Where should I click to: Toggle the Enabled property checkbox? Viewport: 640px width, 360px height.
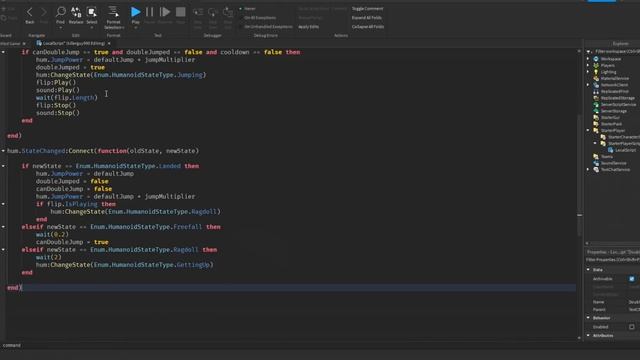click(x=632, y=327)
